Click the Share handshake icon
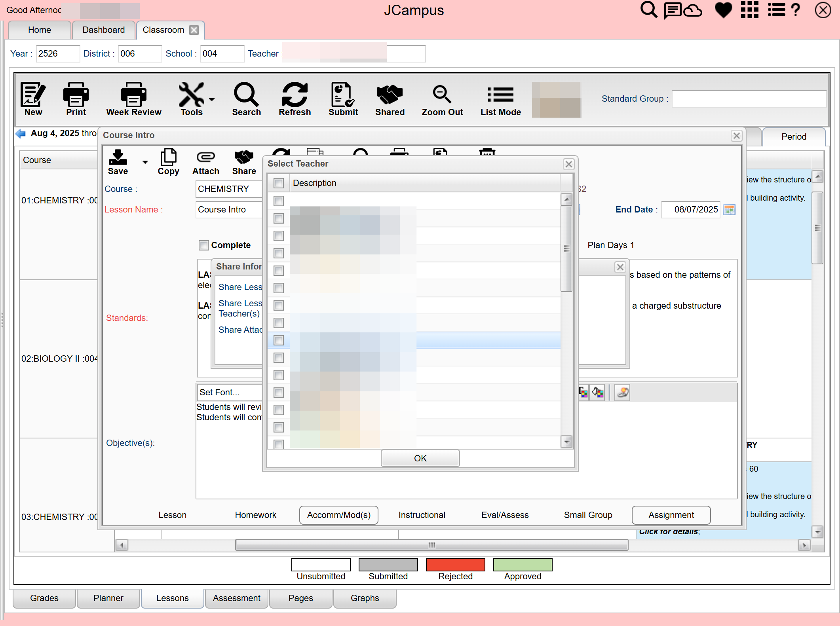This screenshot has width=840, height=626. [x=244, y=162]
